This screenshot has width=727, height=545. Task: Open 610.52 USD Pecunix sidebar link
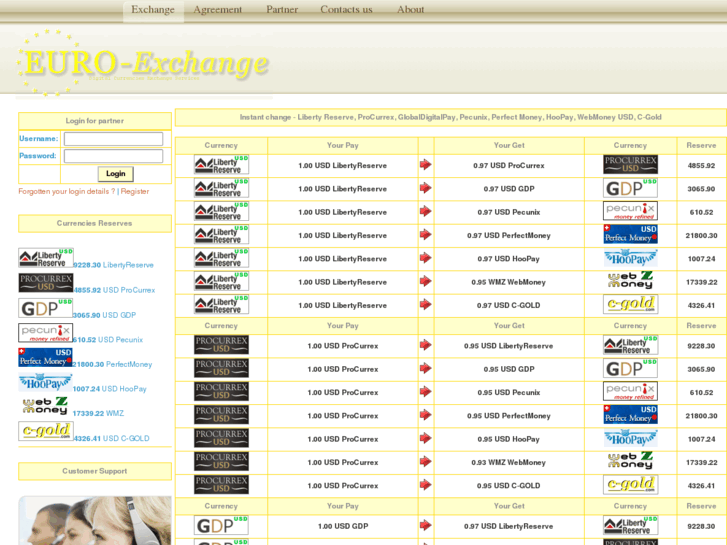click(x=108, y=340)
